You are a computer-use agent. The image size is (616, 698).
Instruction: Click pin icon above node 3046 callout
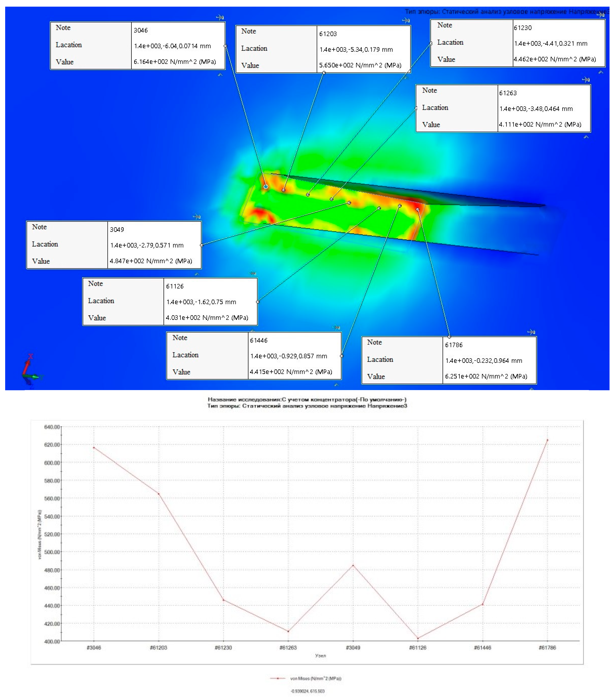tap(220, 17)
